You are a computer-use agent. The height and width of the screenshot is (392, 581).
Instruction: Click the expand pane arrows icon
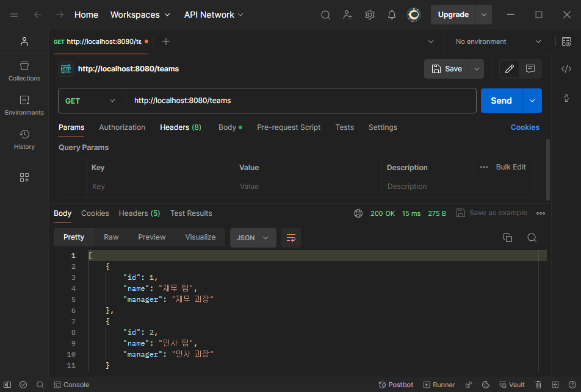coord(566,98)
